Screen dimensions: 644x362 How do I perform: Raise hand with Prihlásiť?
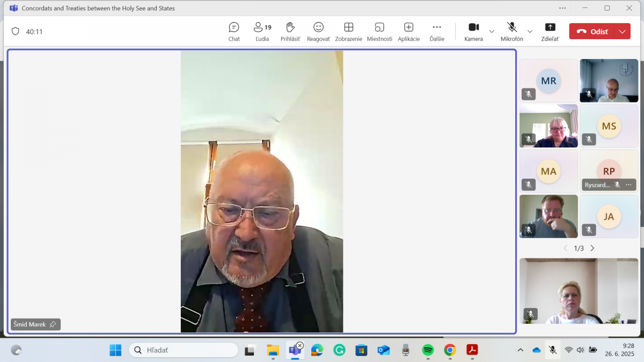[290, 32]
